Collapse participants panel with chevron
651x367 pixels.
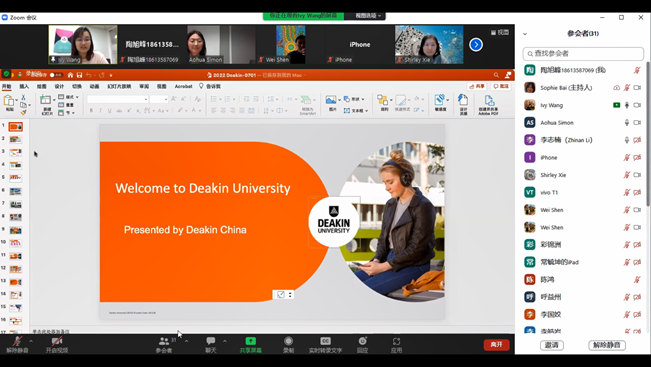pyautogui.click(x=525, y=34)
